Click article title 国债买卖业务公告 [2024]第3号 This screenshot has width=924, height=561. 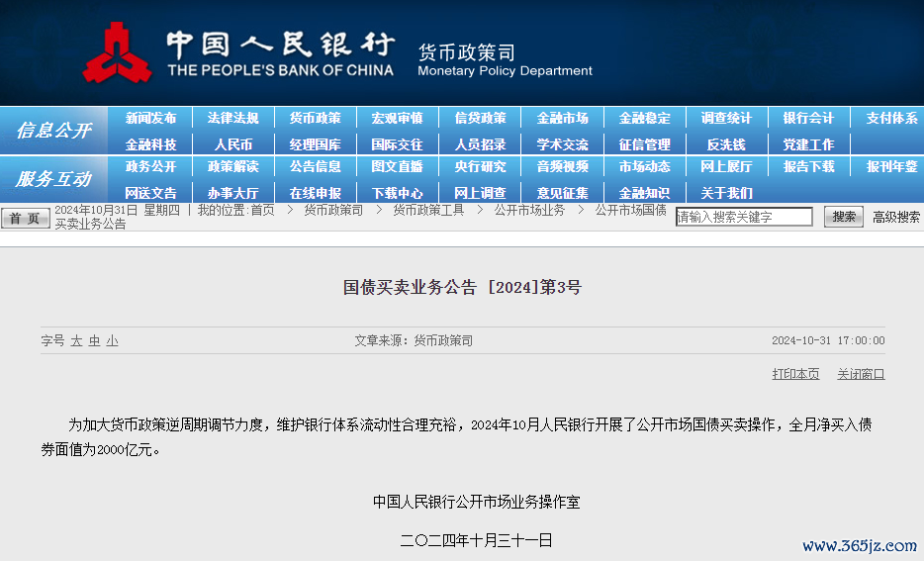[462, 287]
